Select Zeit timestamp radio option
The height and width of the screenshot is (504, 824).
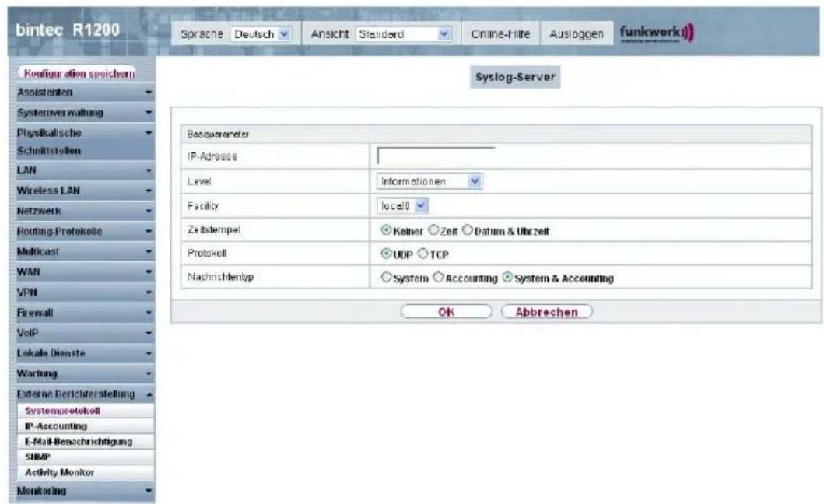click(433, 230)
